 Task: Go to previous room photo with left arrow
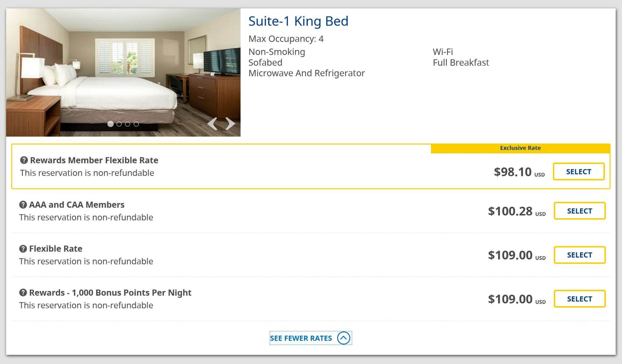click(x=212, y=124)
